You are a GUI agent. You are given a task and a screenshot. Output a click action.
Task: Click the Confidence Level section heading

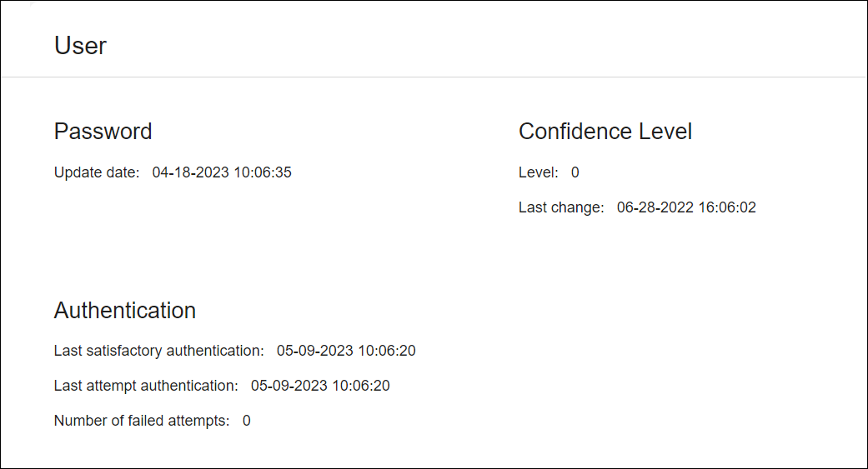pyautogui.click(x=605, y=132)
